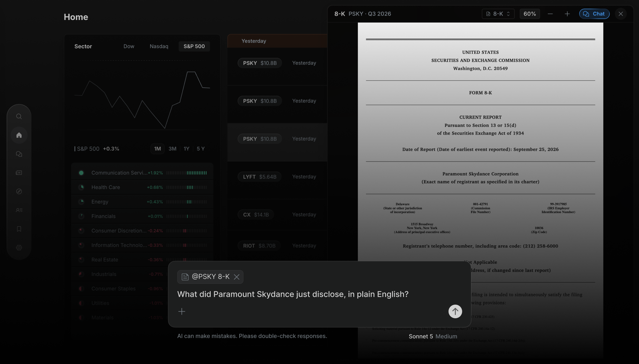Screen dimensions: 639x364
Task: Click the CX $14.1B ticker chip
Action: [x=256, y=215]
